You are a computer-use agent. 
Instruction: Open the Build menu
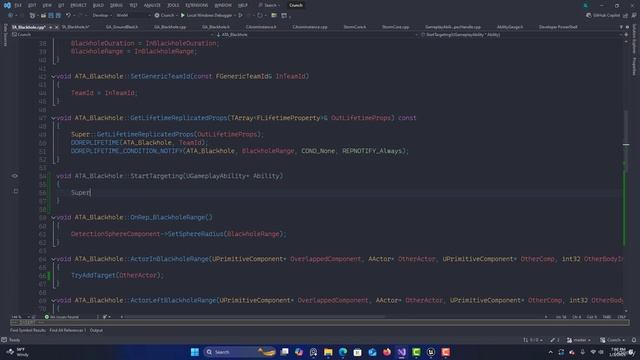click(x=98, y=5)
